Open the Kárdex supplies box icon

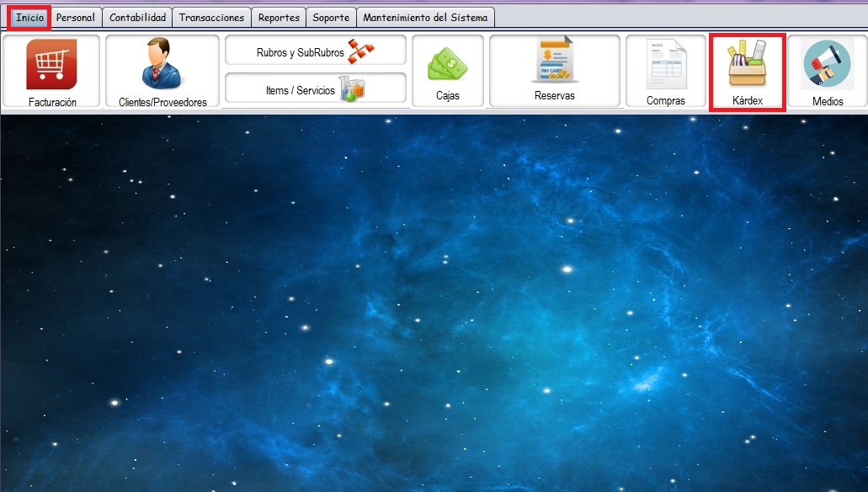747,64
